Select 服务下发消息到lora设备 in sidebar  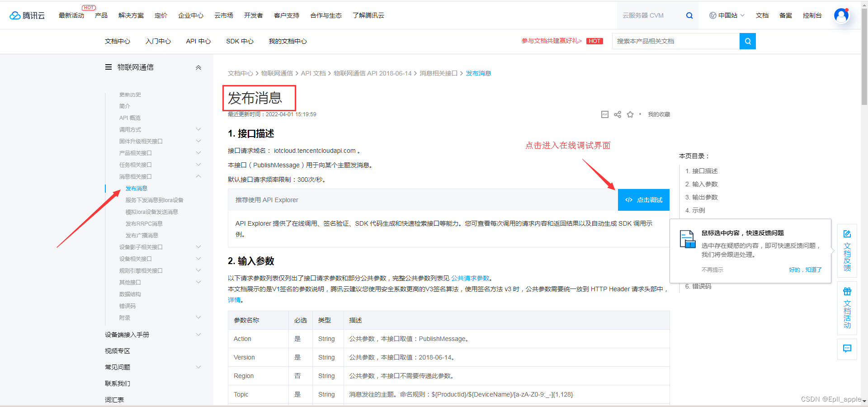155,200
